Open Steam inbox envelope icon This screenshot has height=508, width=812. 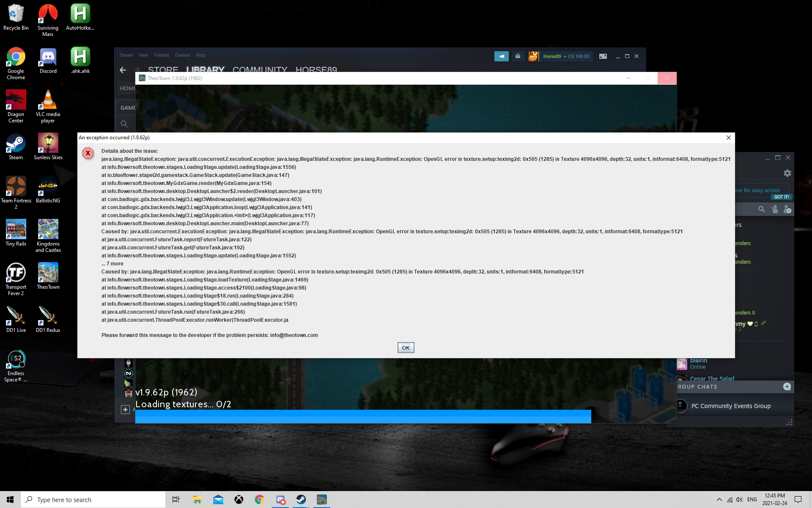tap(518, 56)
